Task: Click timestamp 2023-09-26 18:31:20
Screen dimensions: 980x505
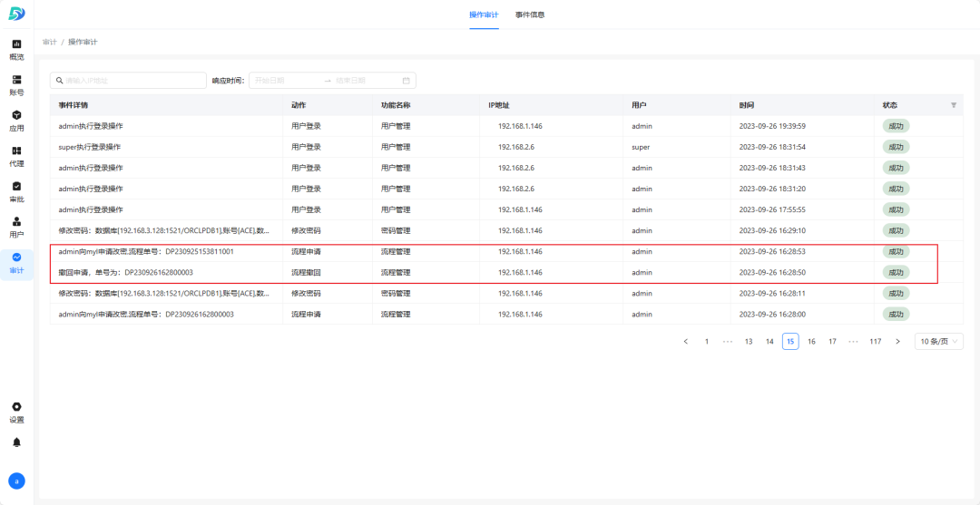Action: [x=772, y=189]
